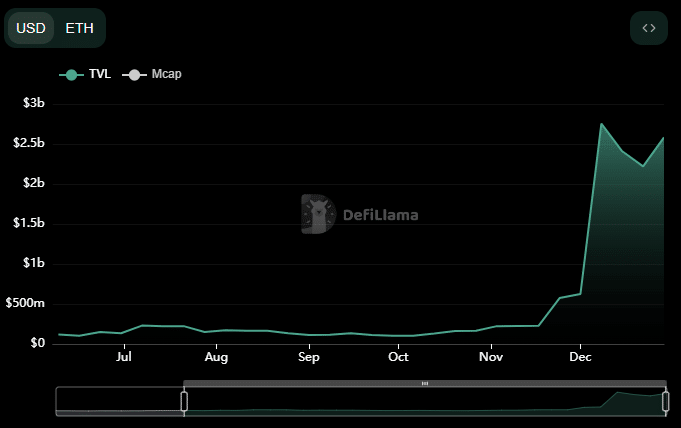Toggle the TVL series legend marker
Screen dimensions: 681x428
(71, 75)
